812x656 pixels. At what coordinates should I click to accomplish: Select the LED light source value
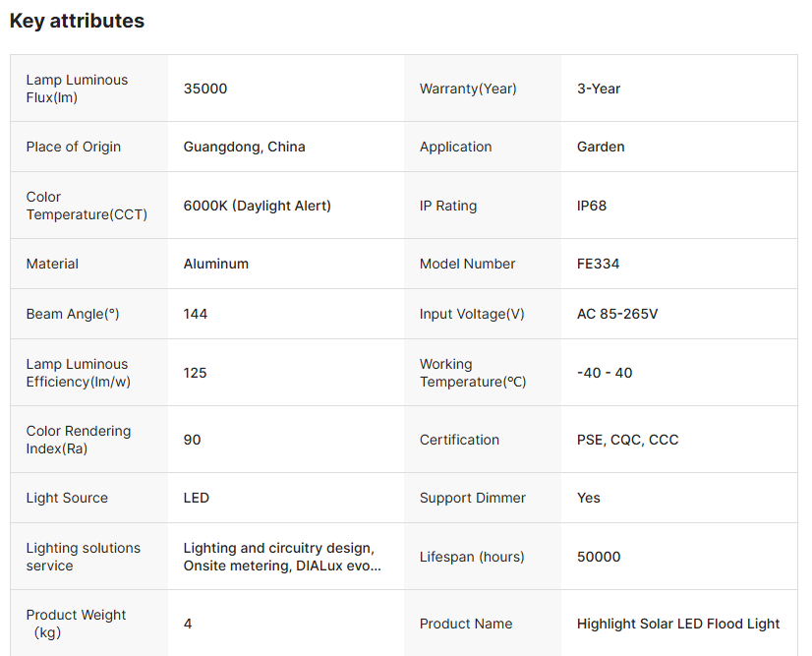[x=197, y=498]
